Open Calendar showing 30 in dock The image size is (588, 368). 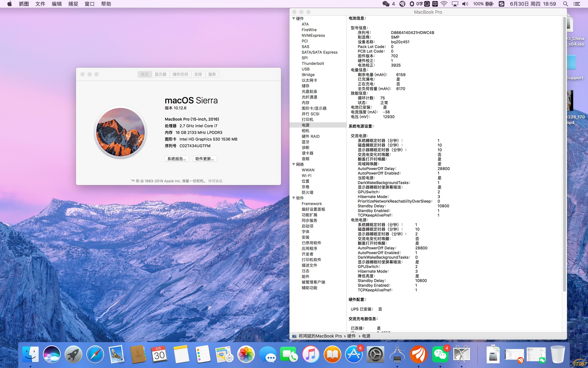coord(159,354)
